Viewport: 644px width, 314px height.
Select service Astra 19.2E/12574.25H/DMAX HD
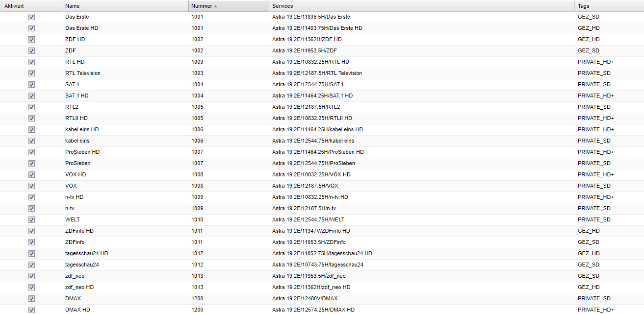tap(313, 310)
